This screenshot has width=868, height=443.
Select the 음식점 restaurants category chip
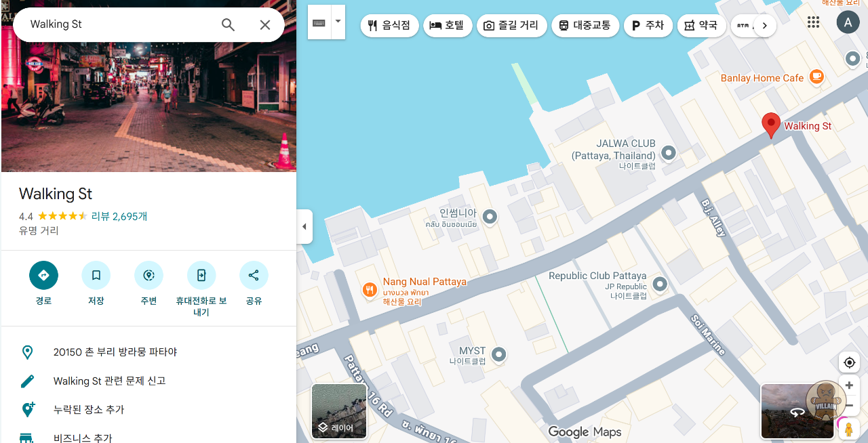coord(389,26)
